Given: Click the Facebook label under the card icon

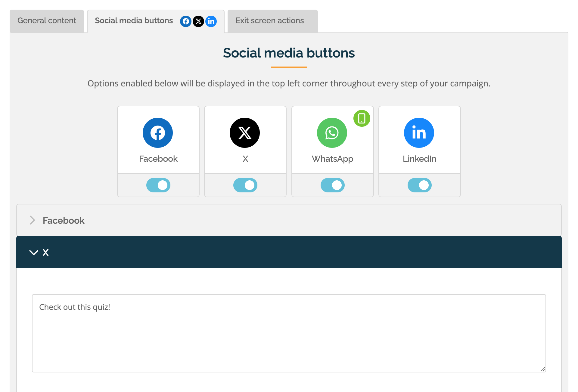Looking at the screenshot, I should pos(158,159).
